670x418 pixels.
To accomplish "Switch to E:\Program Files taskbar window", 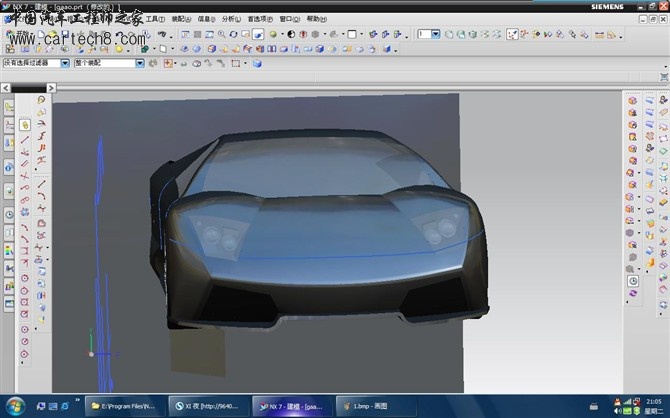I will coord(125,406).
